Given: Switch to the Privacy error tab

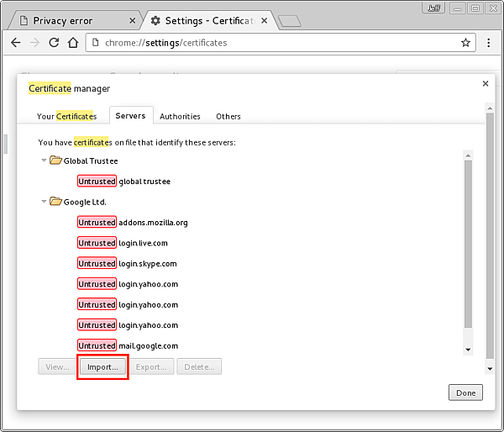Looking at the screenshot, I should click(x=75, y=21).
